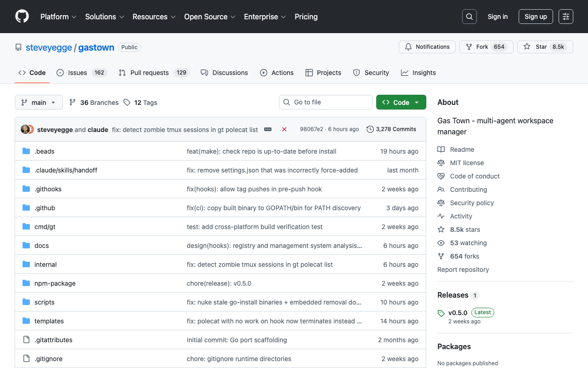Click the Report repository link
The height and width of the screenshot is (368, 588).
point(463,269)
